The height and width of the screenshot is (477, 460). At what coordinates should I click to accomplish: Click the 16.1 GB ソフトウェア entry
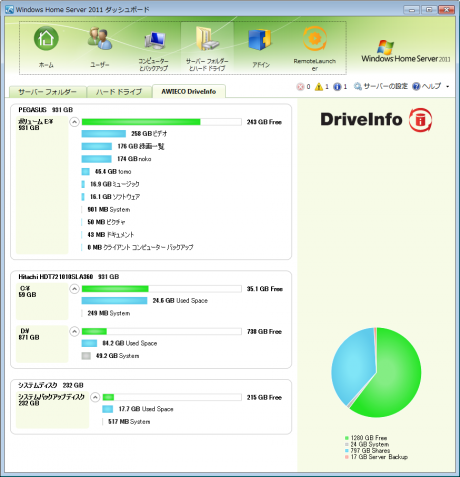click(x=115, y=197)
